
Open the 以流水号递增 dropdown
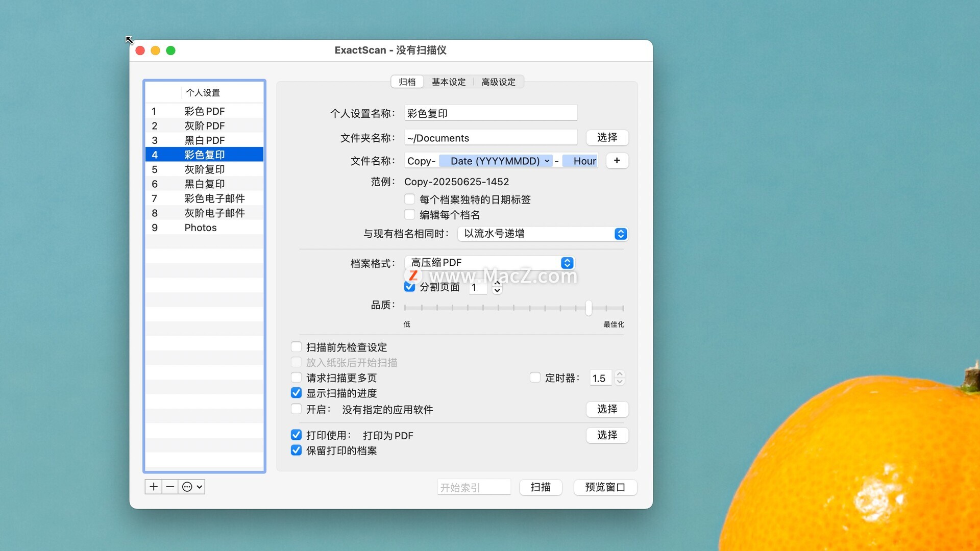pos(543,234)
